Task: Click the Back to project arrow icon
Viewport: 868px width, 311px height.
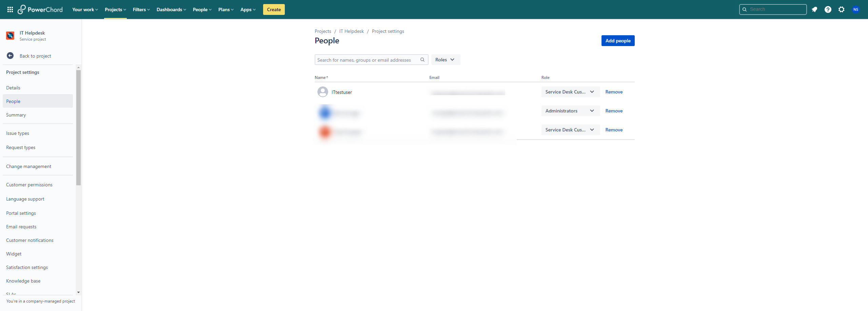Action: pyautogui.click(x=10, y=56)
